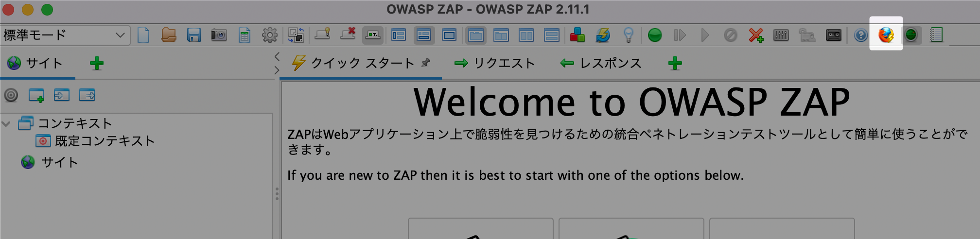980x239 pixels.
Task: Open the 標準モード mode dropdown
Action: click(x=65, y=35)
